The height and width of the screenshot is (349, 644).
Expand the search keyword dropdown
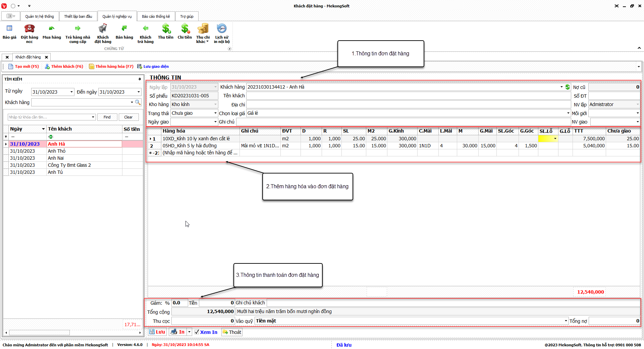point(93,117)
